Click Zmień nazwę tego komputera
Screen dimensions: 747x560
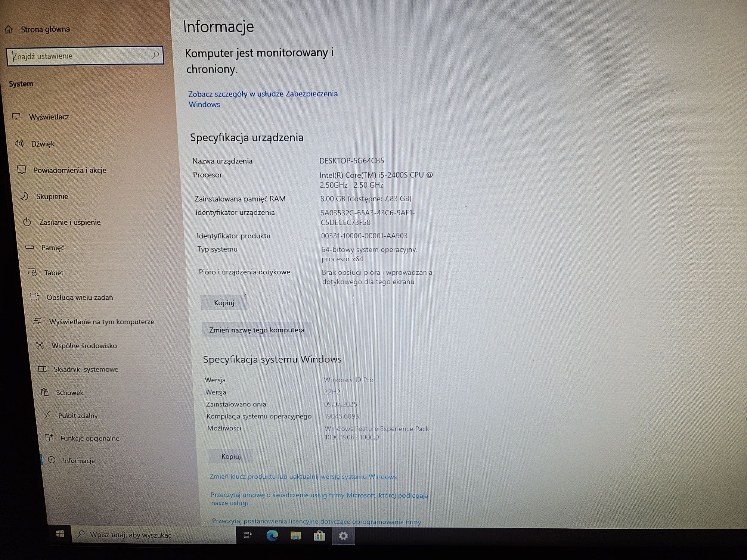pyautogui.click(x=257, y=330)
